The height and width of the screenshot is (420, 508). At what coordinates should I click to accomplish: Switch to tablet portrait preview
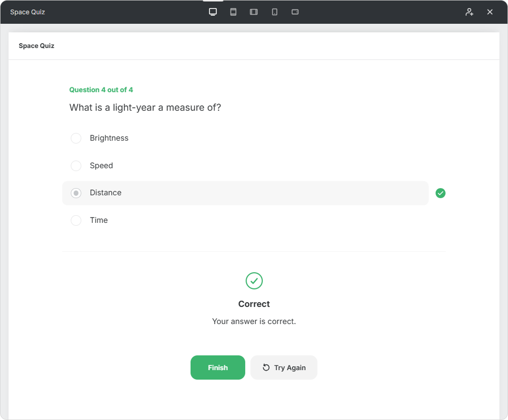tap(233, 12)
